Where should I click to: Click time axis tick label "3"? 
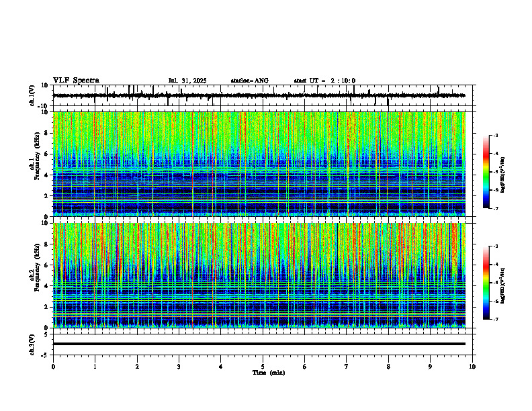tap(179, 367)
